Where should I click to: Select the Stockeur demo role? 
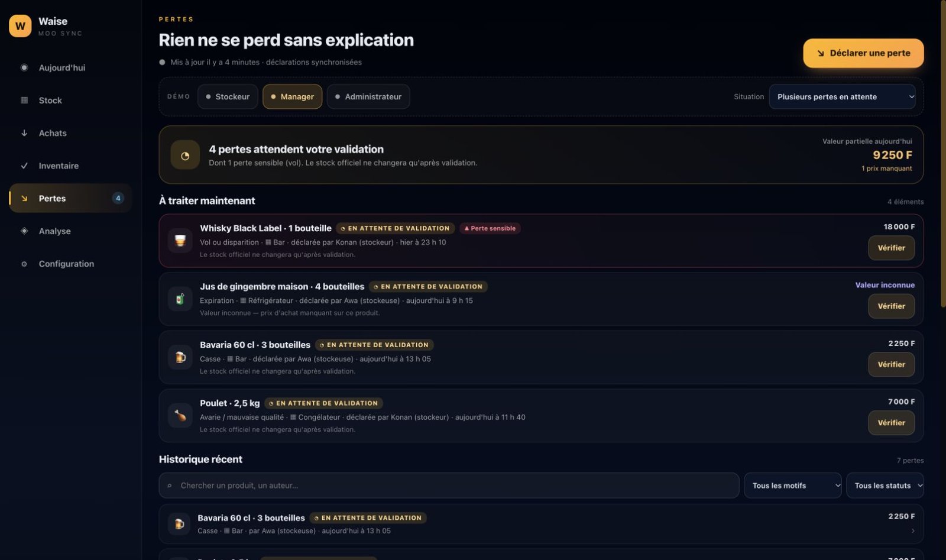coord(228,96)
